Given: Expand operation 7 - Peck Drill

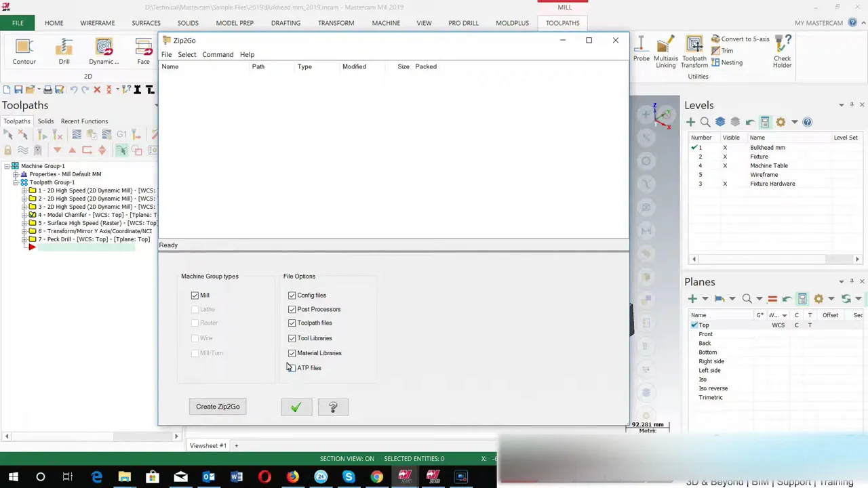Looking at the screenshot, I should (24, 239).
